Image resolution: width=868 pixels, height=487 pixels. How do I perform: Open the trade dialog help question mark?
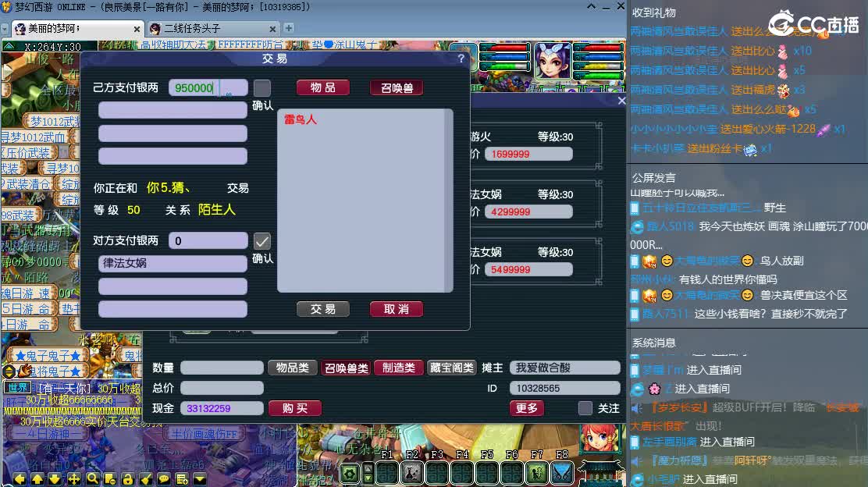click(x=461, y=58)
